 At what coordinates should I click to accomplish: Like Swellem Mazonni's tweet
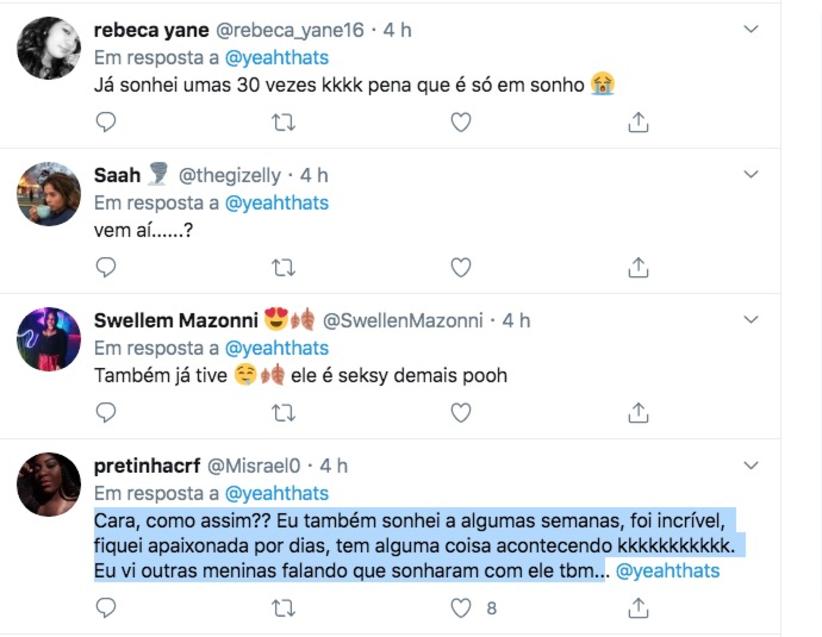460,412
